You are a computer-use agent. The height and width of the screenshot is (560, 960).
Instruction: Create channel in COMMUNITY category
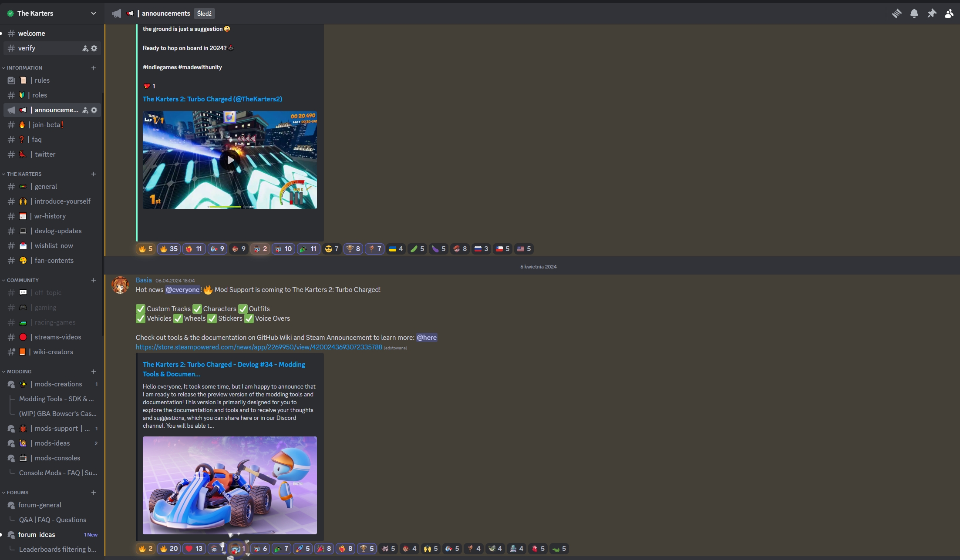click(x=94, y=280)
